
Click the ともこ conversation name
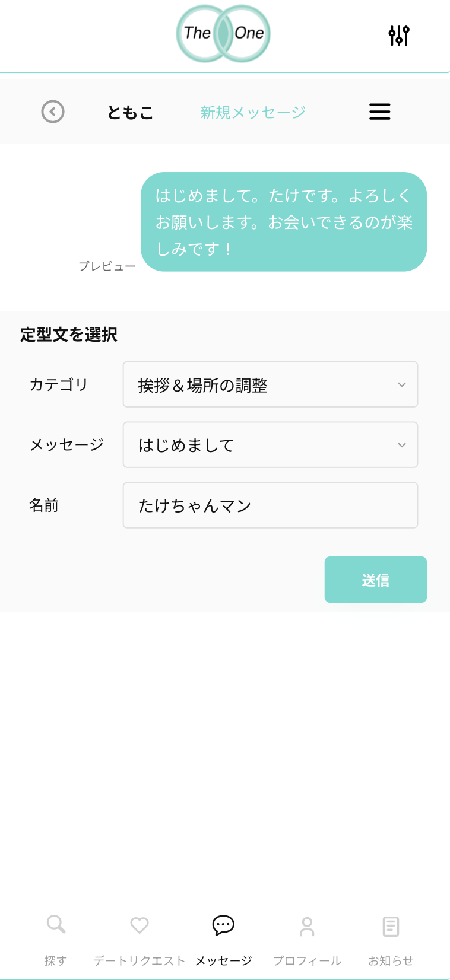(x=130, y=112)
